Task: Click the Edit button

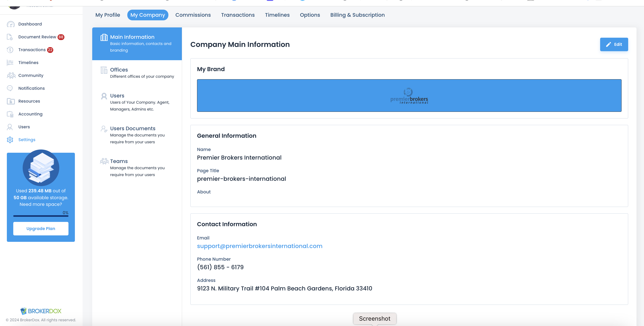Action: point(614,45)
